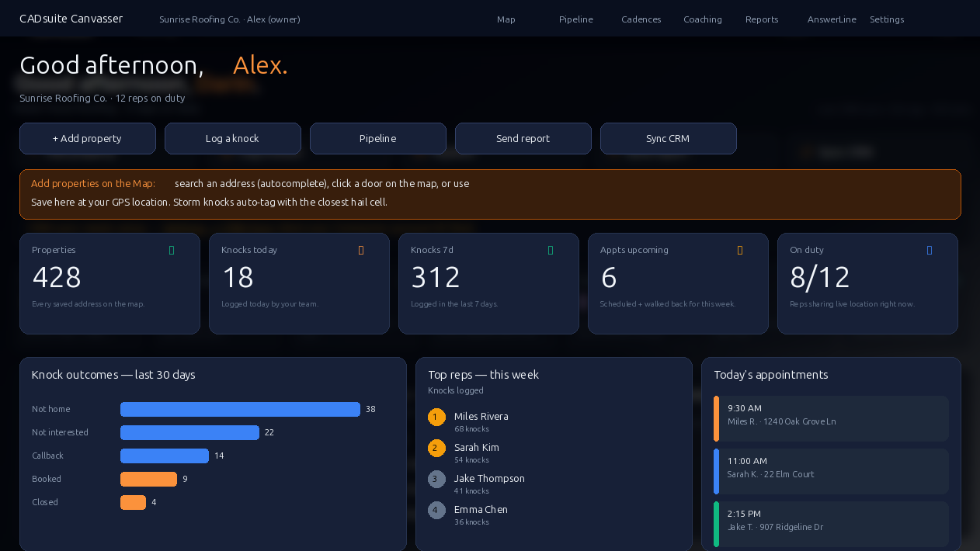Click the Sync CRM button

point(669,138)
